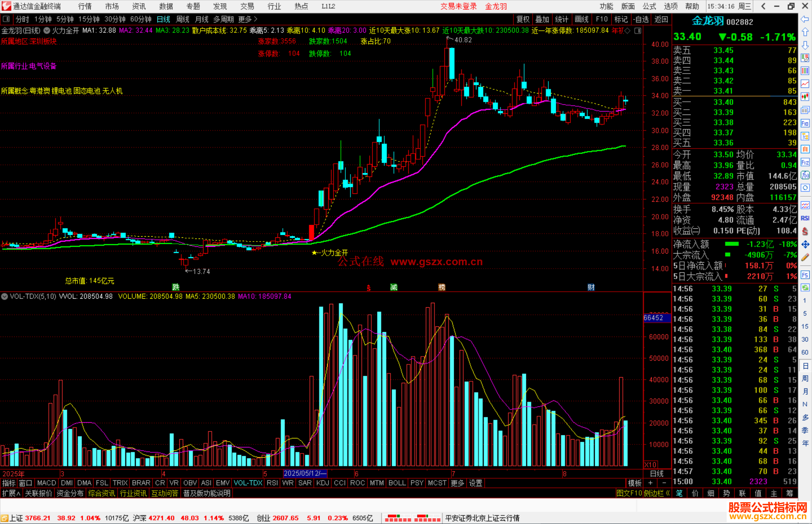Switch period to 月 monthly in sidebar
Viewport: 812px width, 524px height.
point(805,391)
